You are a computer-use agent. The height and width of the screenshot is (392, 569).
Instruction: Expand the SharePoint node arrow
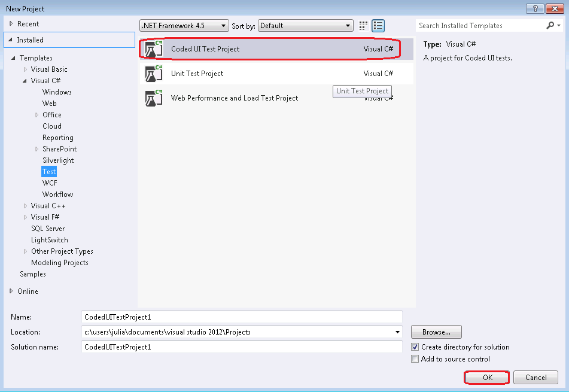tap(36, 149)
